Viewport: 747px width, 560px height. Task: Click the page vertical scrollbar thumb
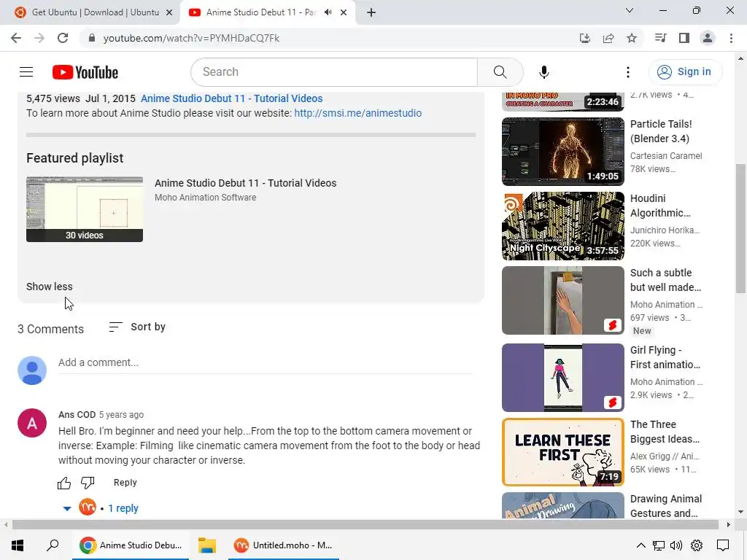(x=740, y=228)
